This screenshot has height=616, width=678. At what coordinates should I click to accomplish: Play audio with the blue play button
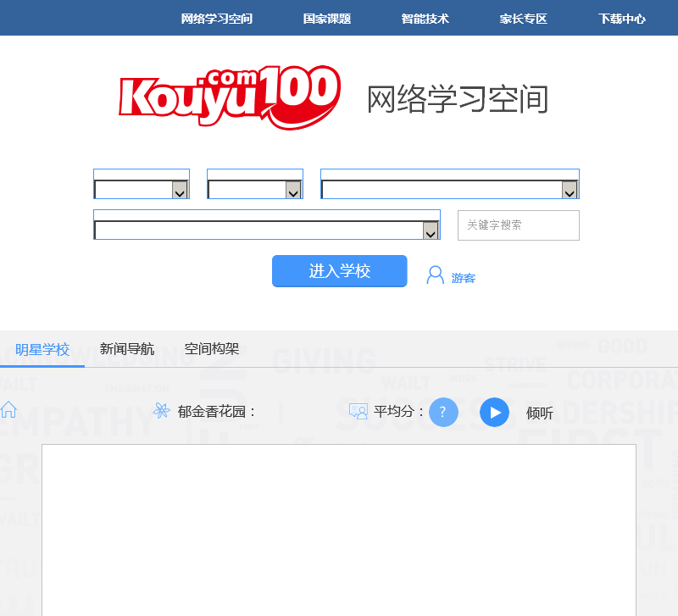(x=495, y=412)
